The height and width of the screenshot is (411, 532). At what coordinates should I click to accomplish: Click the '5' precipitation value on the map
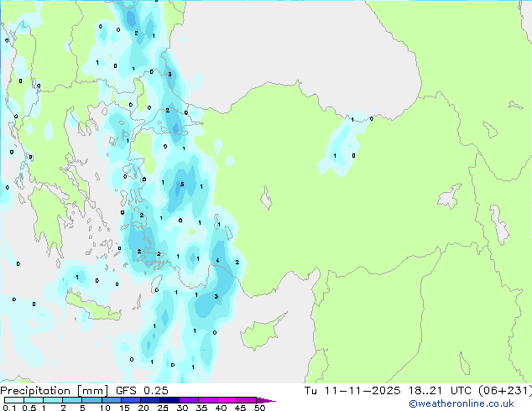point(182,185)
